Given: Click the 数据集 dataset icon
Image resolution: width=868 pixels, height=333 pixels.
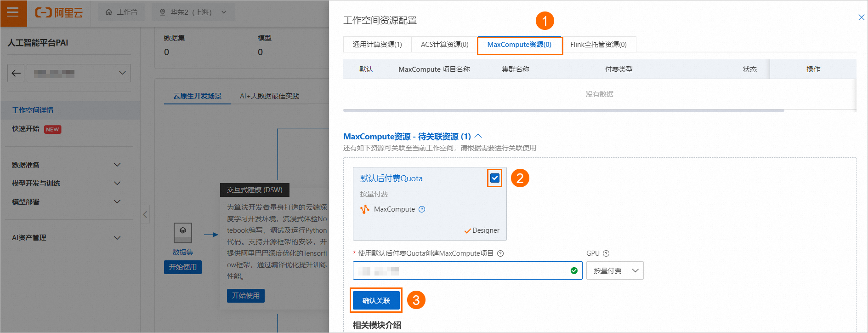Looking at the screenshot, I should pos(183,233).
